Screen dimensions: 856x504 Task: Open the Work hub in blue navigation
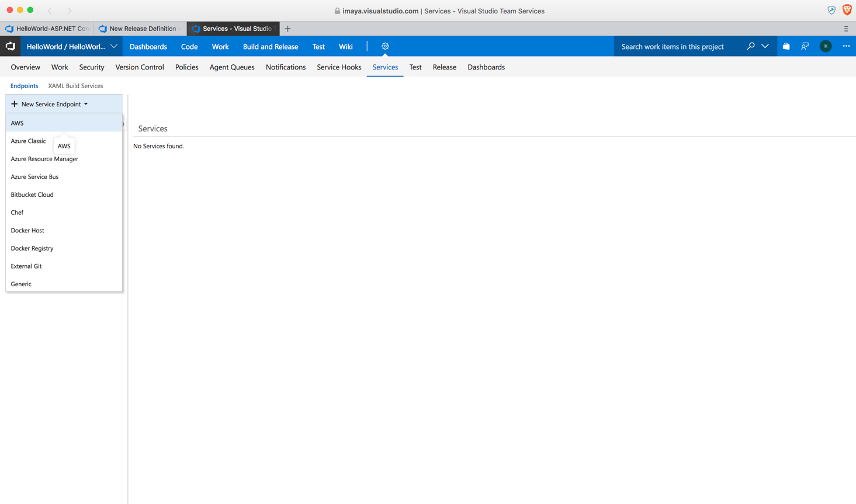click(220, 47)
